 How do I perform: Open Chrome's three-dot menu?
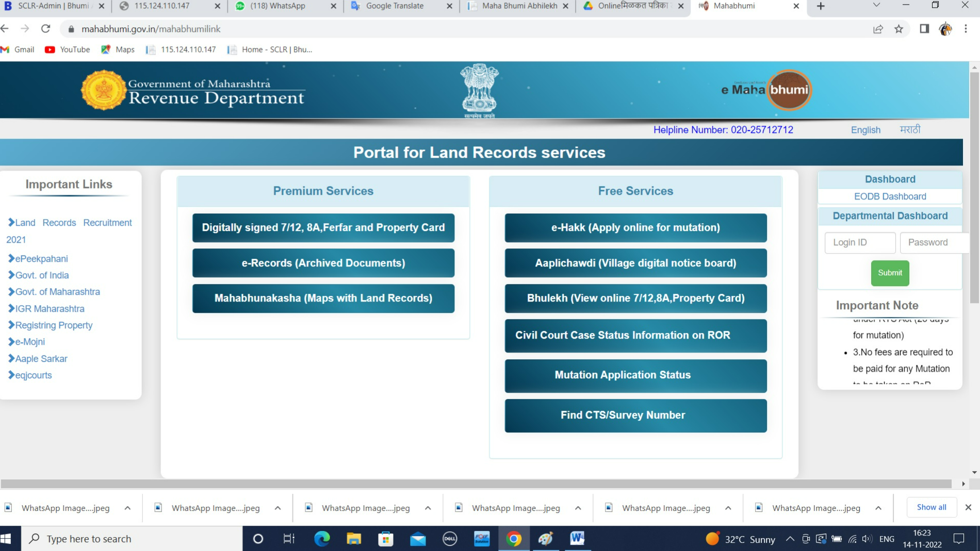966,29
